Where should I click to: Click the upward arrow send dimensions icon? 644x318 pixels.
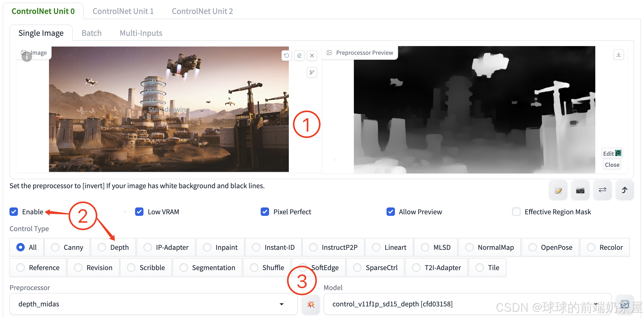tap(625, 190)
